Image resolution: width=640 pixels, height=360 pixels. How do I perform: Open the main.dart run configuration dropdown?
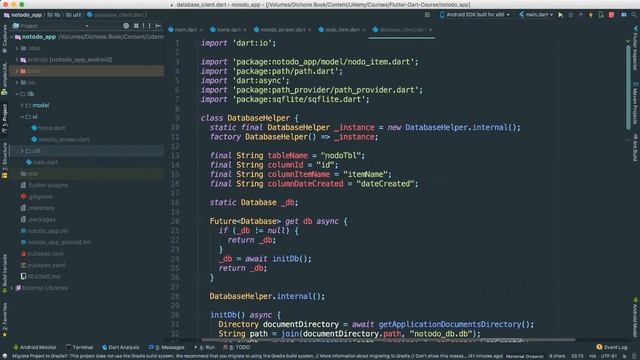click(x=536, y=15)
